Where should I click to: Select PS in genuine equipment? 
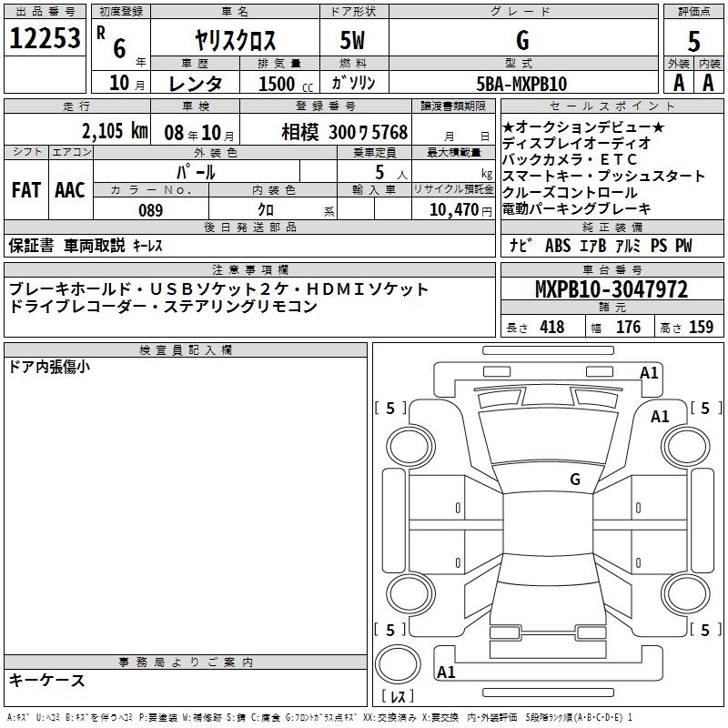[658, 245]
